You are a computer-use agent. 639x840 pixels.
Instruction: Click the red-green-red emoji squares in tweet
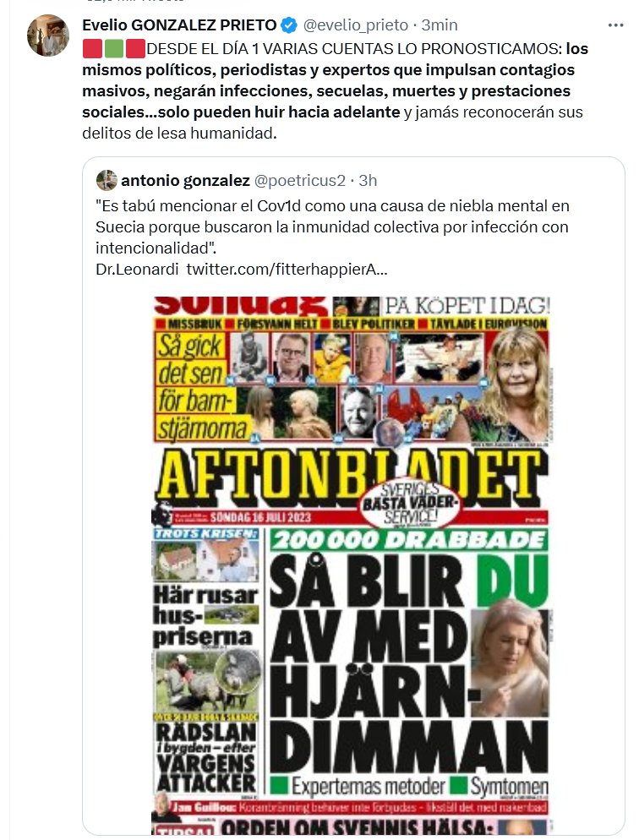tap(113, 49)
